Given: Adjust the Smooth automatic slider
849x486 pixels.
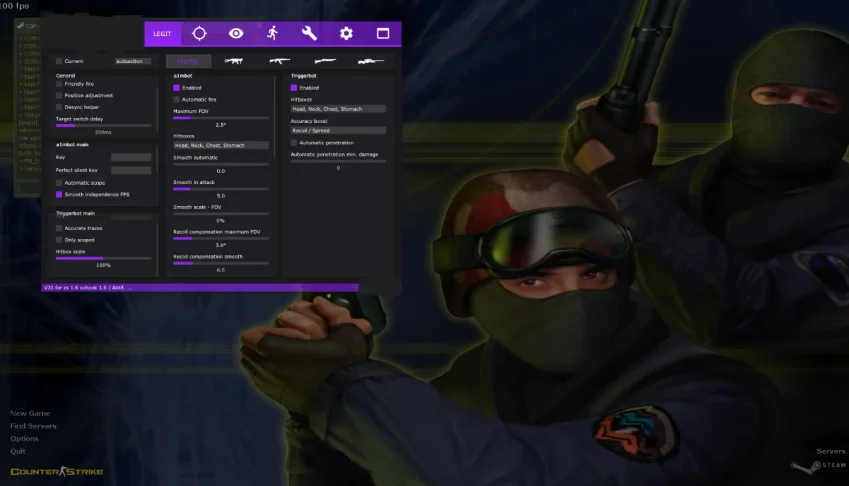Looking at the screenshot, I should [221, 164].
